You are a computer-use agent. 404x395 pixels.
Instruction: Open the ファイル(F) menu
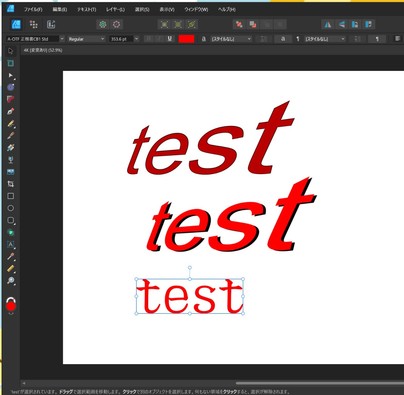pos(33,10)
